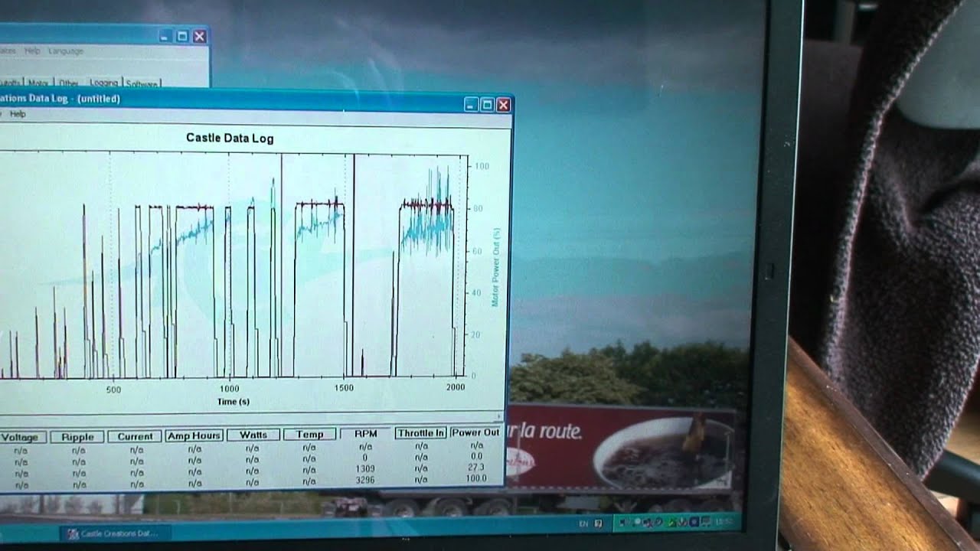This screenshot has height=551, width=980.
Task: Switch to the Logging tab
Action: coord(103,83)
